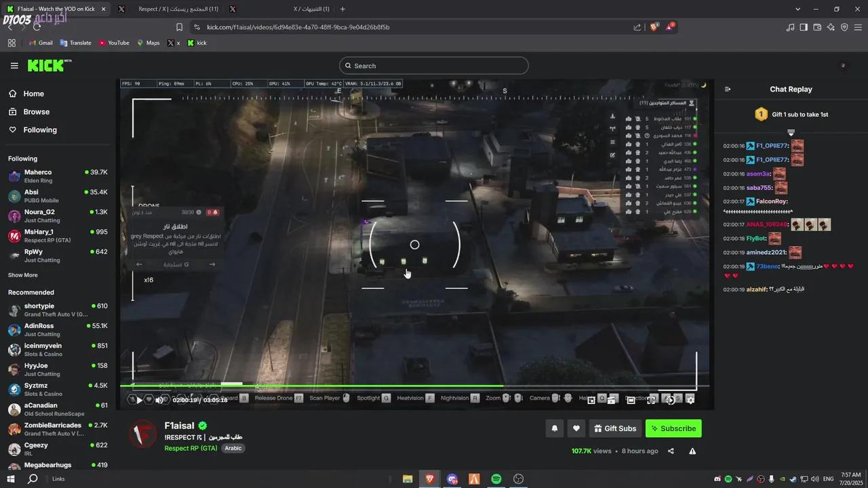Report the video with warning icon
Screen dimensions: 868x488
692,451
